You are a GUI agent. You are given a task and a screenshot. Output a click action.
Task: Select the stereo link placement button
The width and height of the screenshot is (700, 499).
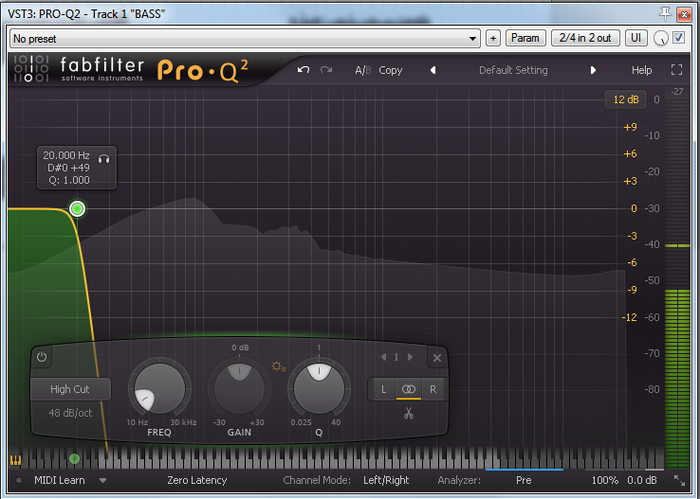pos(408,389)
